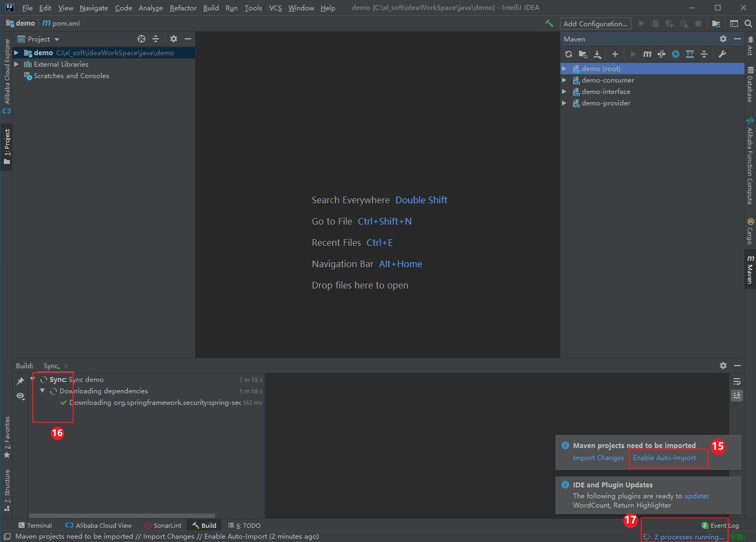Open Search Everywhere magnifier icon
The image size is (756, 542).
(x=748, y=23)
